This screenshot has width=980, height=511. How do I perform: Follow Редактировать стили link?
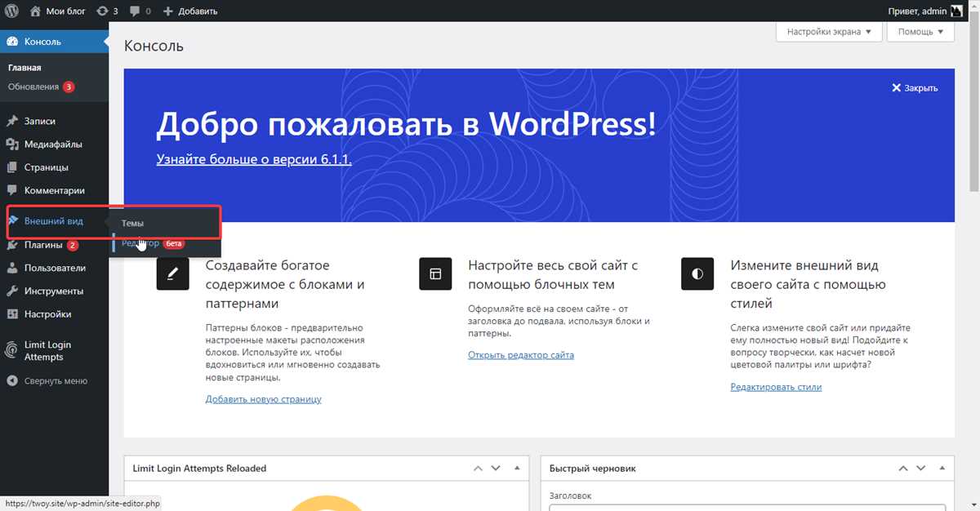[776, 387]
